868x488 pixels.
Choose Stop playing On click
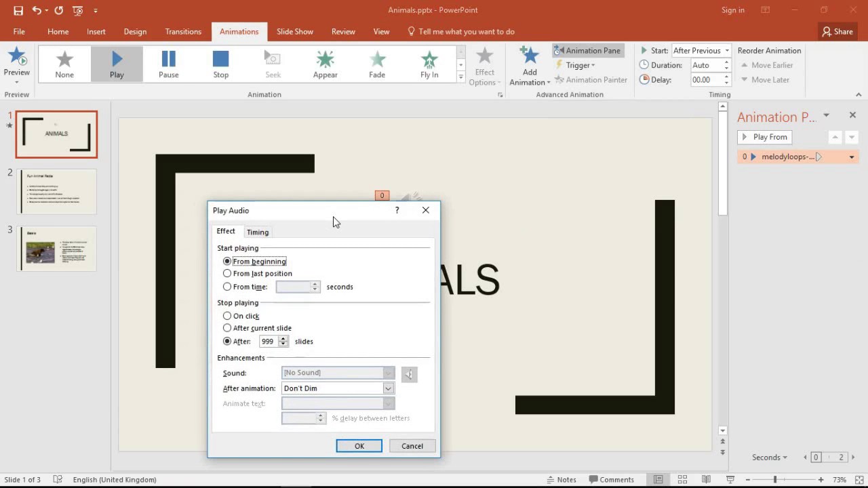[x=227, y=315]
